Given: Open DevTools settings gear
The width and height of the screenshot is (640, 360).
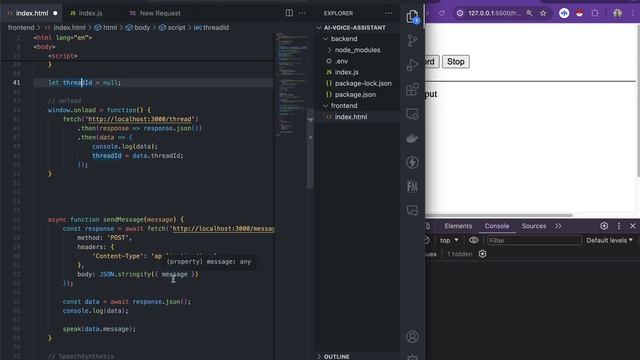Looking at the screenshot, I should [604, 226].
